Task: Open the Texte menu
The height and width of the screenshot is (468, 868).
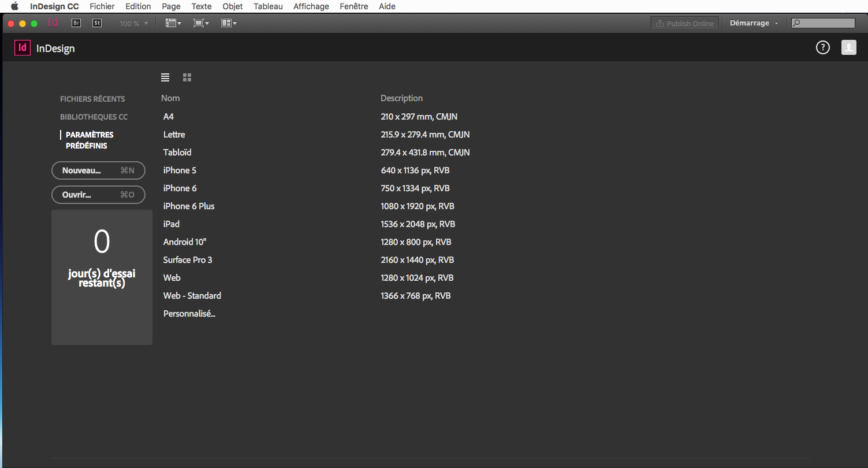Action: pos(202,6)
